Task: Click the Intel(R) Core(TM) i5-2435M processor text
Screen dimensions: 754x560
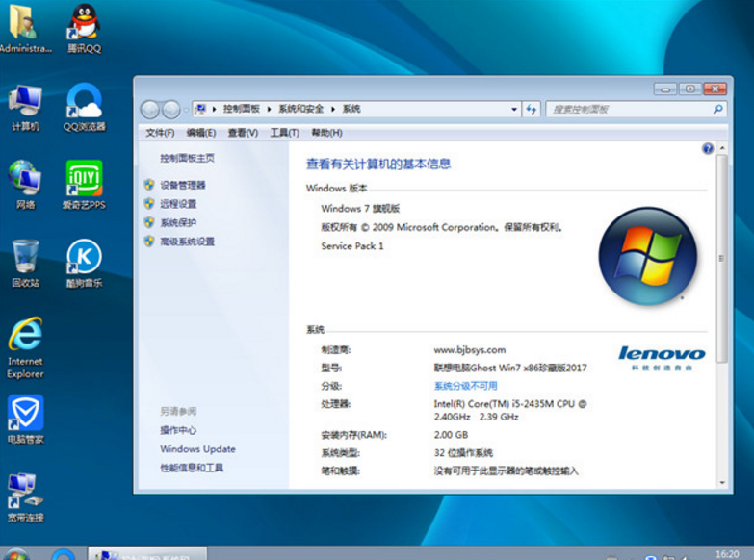Action: point(510,410)
